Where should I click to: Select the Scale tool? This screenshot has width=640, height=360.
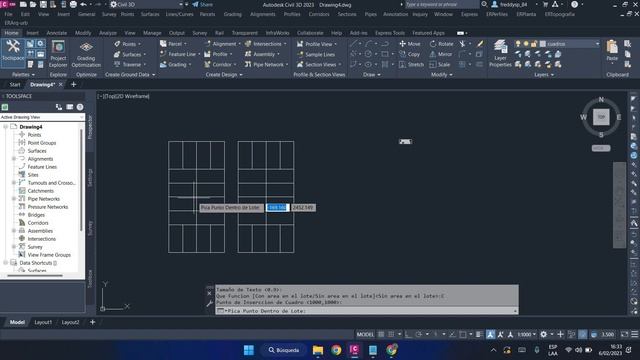click(x=440, y=64)
